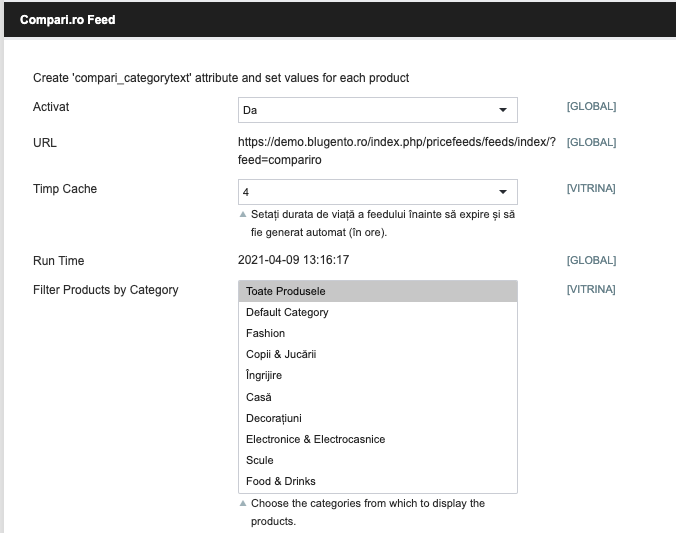Click the GLOBAL scope label beside URL
The width and height of the screenshot is (676, 533).
point(591,142)
